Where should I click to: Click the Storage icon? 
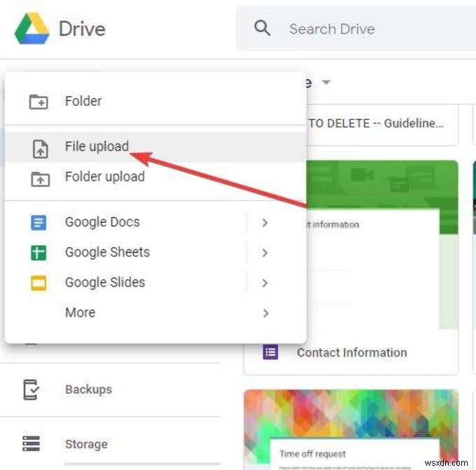click(31, 444)
